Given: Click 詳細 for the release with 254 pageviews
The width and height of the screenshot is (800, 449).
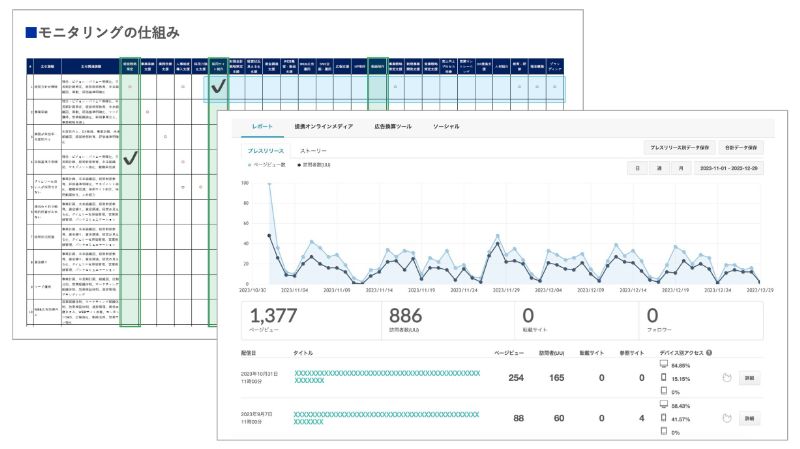Looking at the screenshot, I should [749, 378].
